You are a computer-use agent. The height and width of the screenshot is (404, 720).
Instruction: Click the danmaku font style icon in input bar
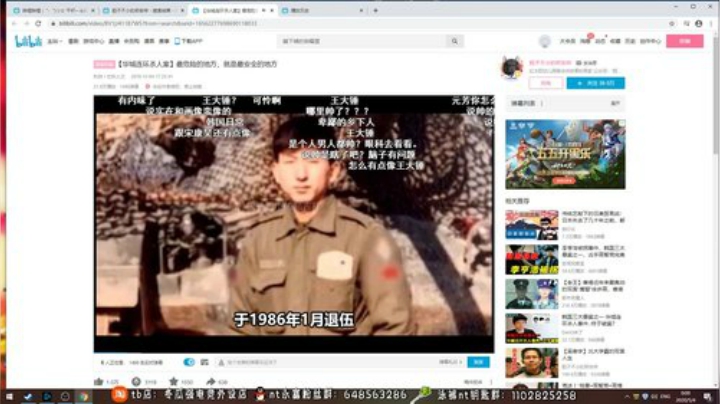pos(221,363)
